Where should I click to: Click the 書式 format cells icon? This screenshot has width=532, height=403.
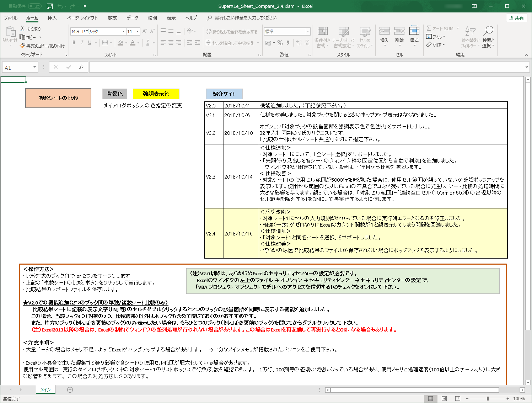click(414, 31)
